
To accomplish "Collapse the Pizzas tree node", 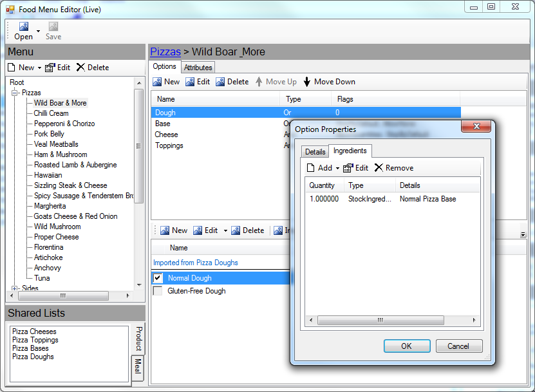I will click(15, 93).
